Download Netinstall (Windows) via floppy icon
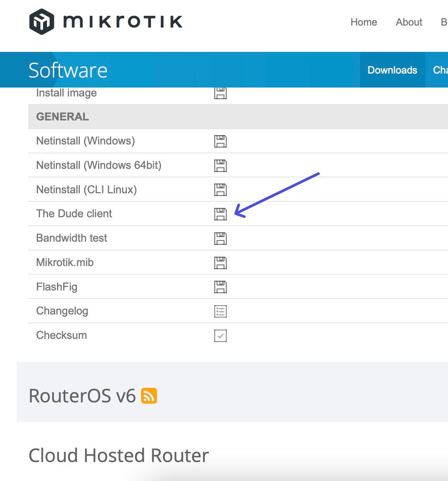Viewport: 448px width, 481px height. tap(221, 141)
